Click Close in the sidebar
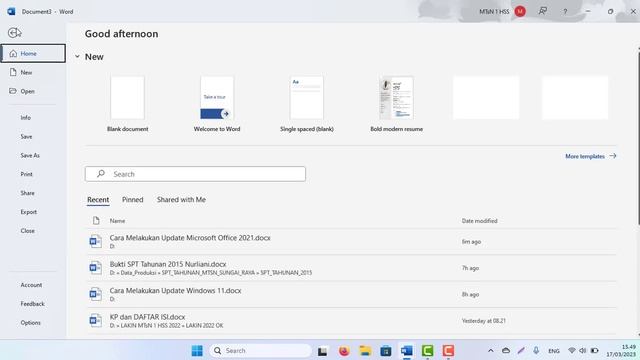 [28, 231]
